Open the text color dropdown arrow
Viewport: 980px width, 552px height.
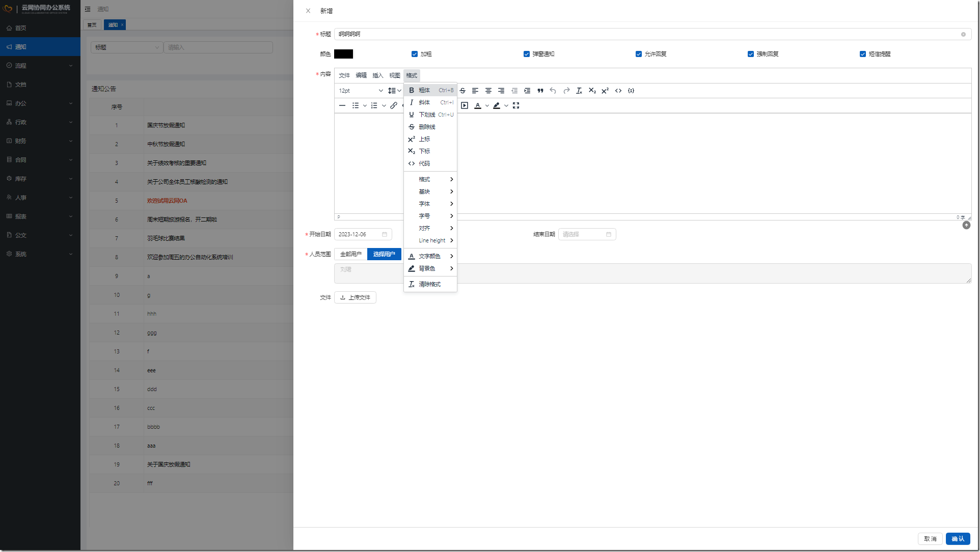tap(487, 105)
